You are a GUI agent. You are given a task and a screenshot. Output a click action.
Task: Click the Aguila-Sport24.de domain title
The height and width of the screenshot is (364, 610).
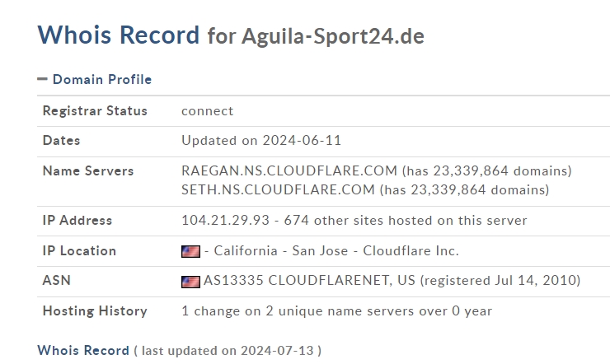333,36
